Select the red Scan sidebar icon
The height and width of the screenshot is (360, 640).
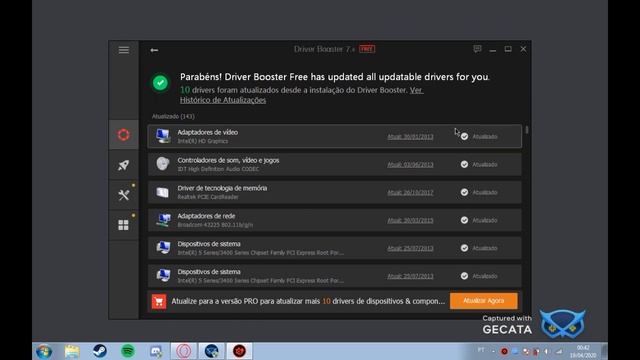tap(124, 135)
